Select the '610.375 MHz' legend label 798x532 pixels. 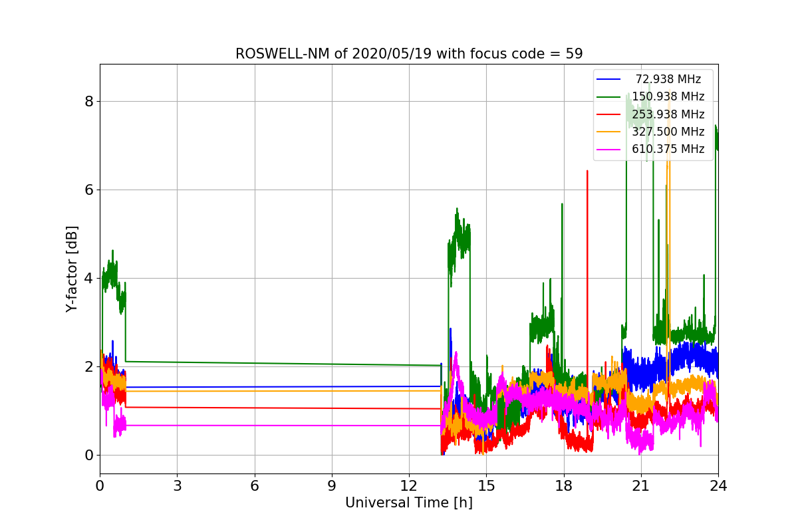coord(668,149)
